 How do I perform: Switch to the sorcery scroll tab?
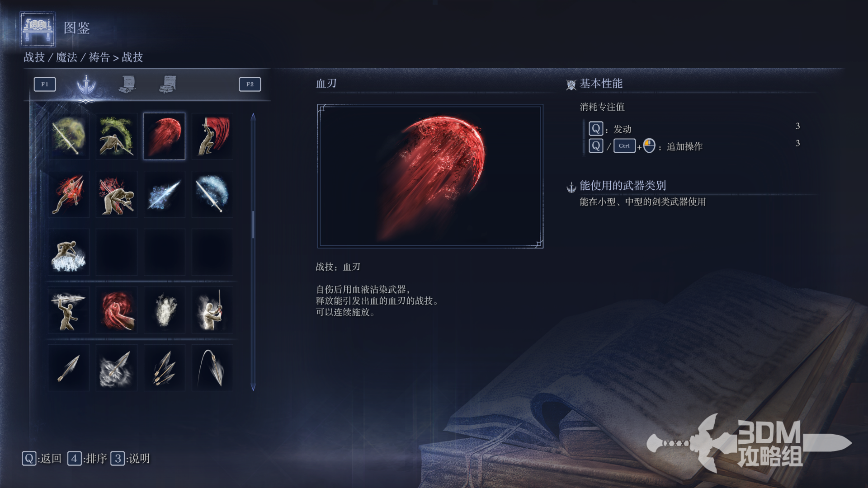click(128, 84)
